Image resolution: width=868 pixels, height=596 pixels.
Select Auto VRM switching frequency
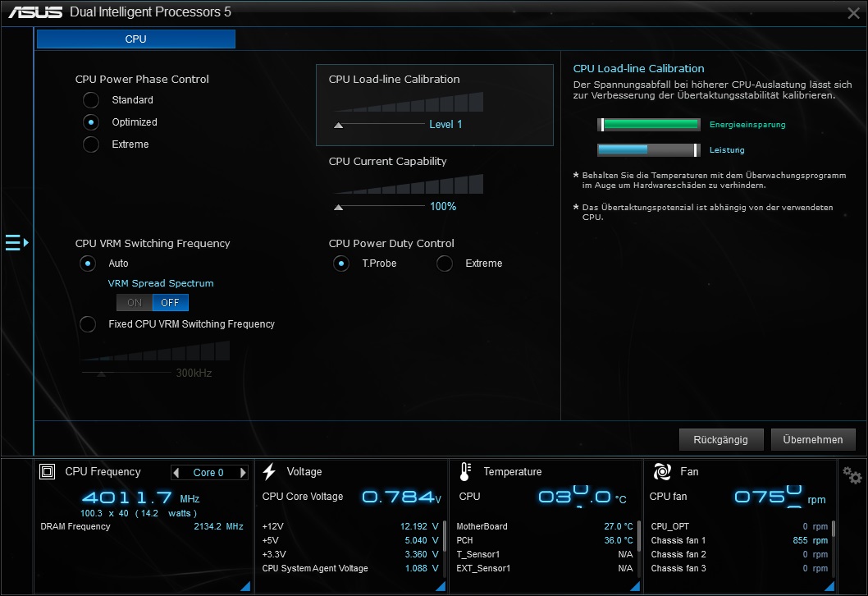pos(88,263)
